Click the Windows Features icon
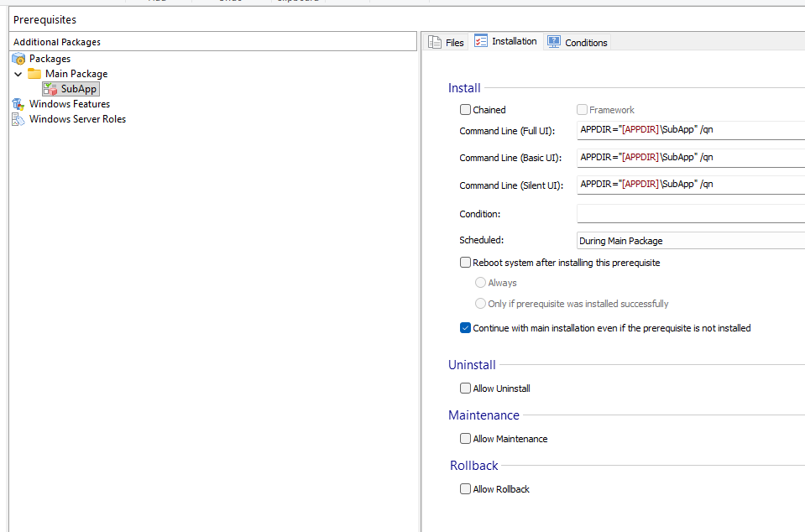This screenshot has width=805, height=532. [18, 104]
